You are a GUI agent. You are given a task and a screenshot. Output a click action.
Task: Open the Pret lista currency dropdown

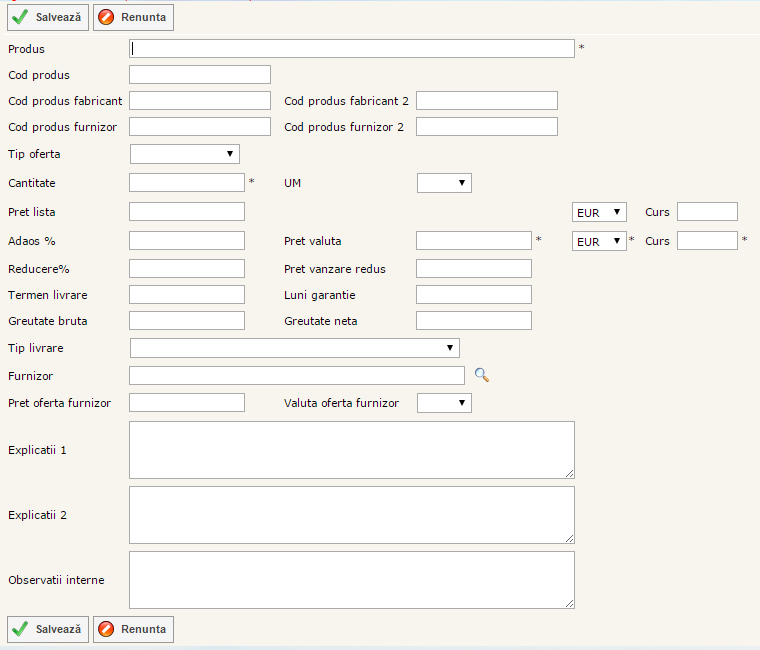[x=599, y=212]
